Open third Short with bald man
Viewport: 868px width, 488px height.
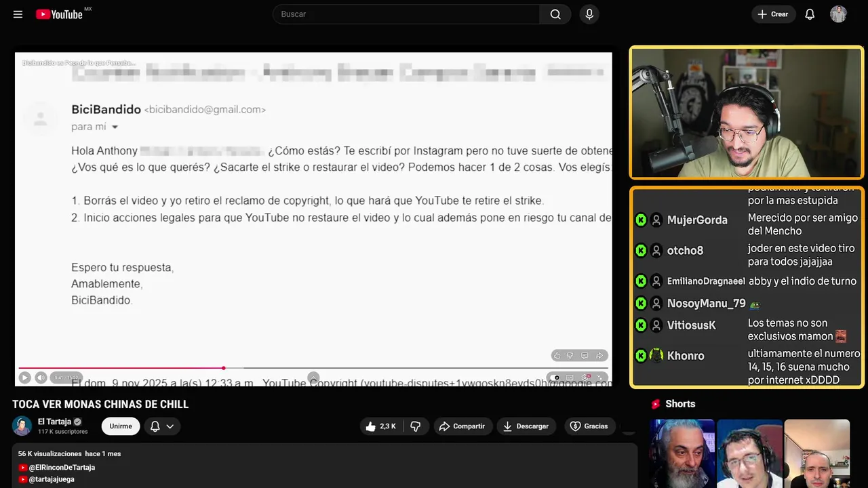[x=816, y=453]
